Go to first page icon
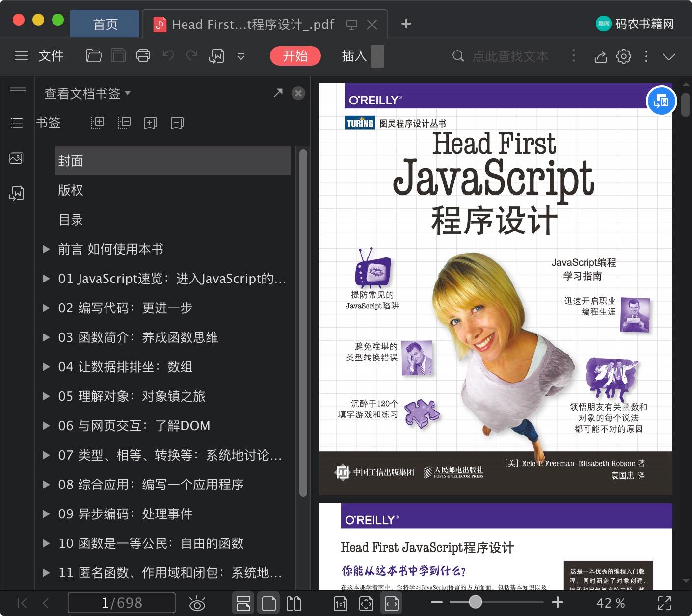 coord(22,603)
